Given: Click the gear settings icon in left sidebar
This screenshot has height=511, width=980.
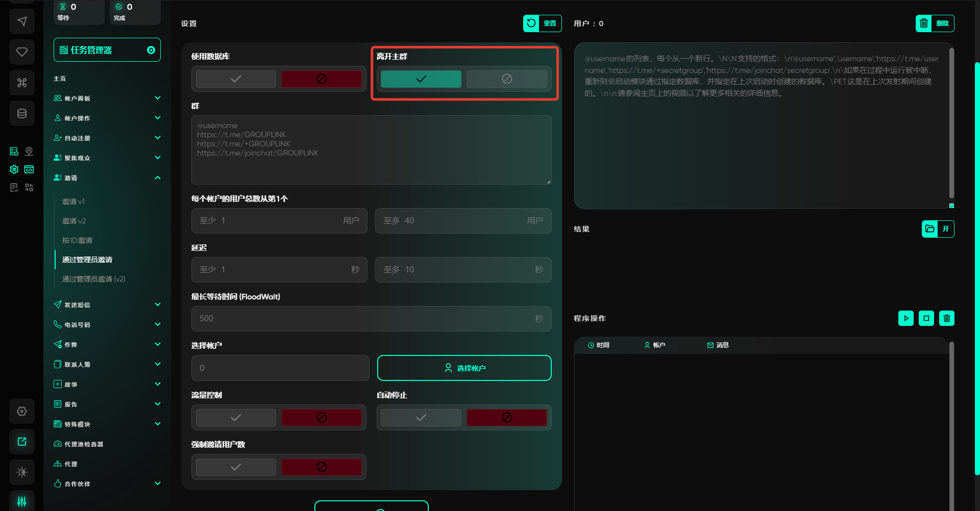Looking at the screenshot, I should [x=22, y=411].
